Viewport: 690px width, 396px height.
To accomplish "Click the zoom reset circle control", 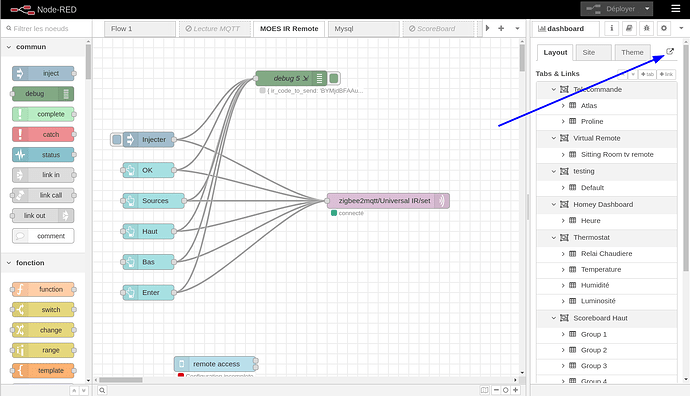I will coord(506,390).
